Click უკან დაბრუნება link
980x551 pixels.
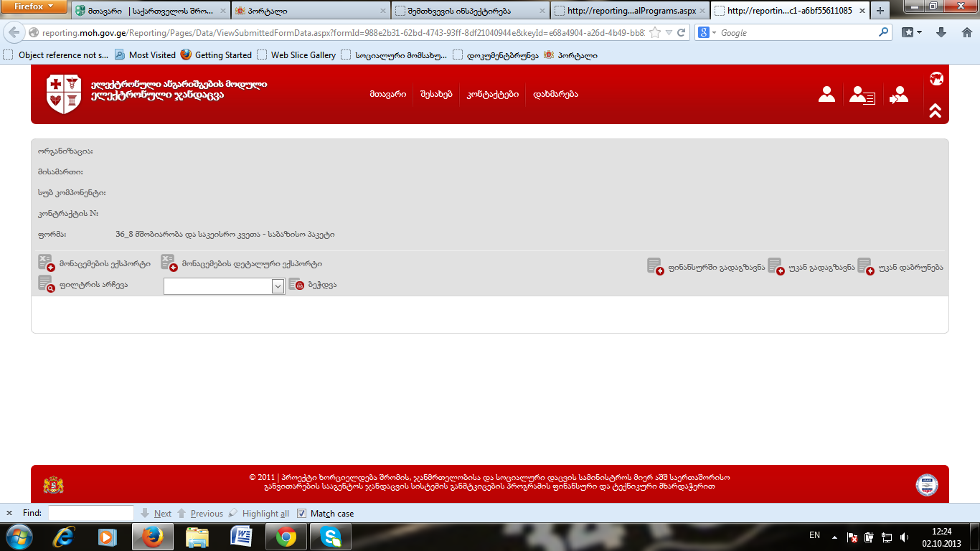point(910,268)
